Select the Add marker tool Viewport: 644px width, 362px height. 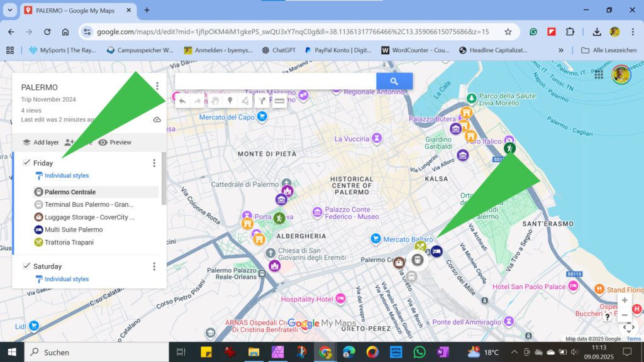tap(231, 101)
